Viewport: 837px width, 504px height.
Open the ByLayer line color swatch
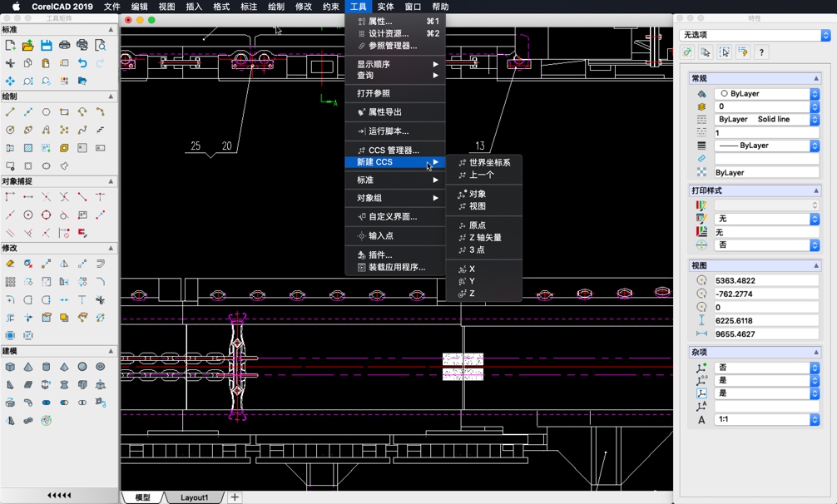tap(765, 145)
